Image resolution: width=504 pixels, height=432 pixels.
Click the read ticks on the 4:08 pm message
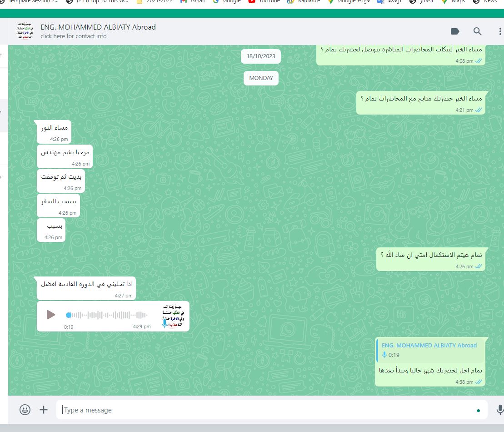479,61
